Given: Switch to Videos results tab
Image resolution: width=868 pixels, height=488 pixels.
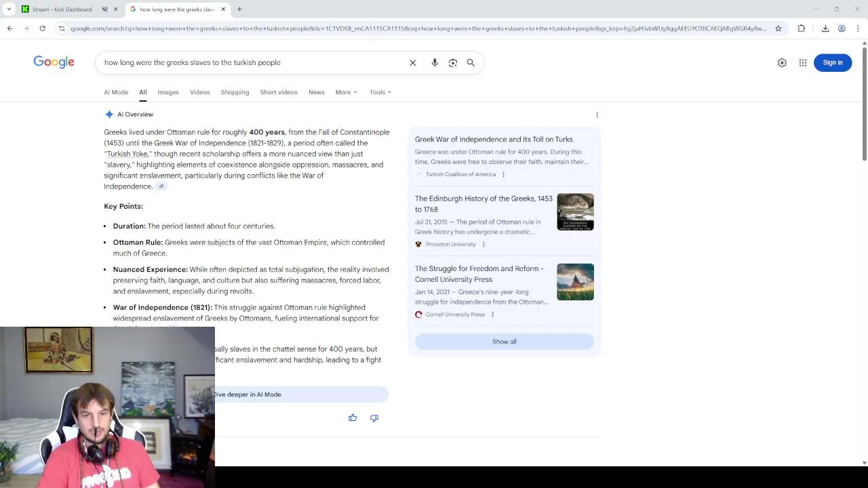Looking at the screenshot, I should pos(199,92).
